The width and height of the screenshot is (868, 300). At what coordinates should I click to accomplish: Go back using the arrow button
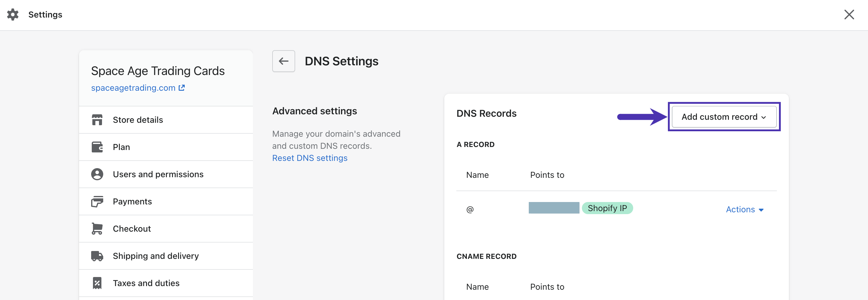283,61
